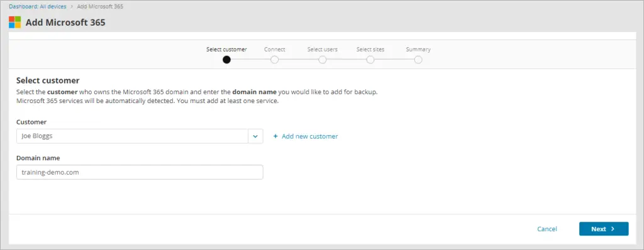644x250 pixels.
Task: Click the Summary step label
Action: coord(418,49)
